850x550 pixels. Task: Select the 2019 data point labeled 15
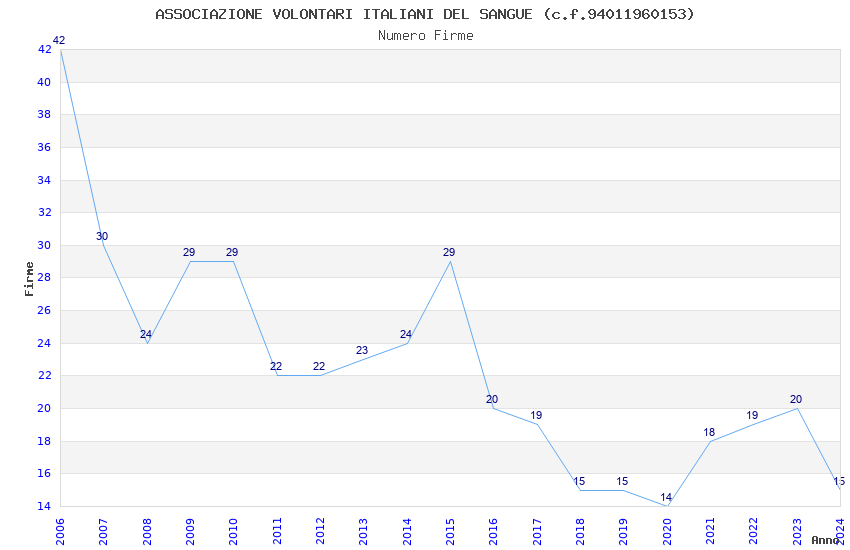tap(622, 481)
